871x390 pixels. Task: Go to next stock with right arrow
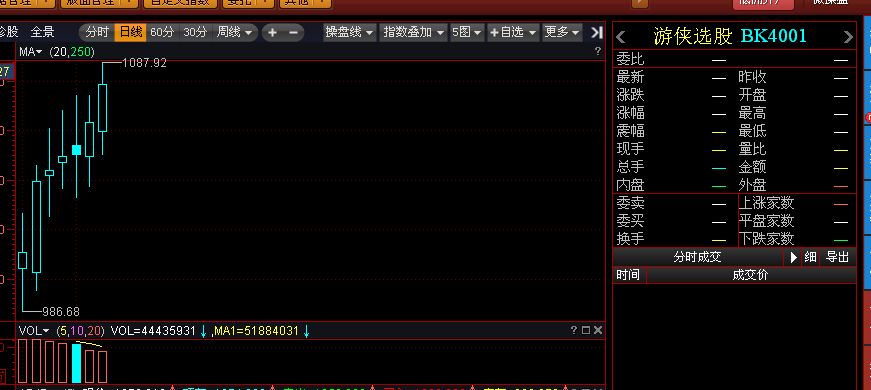[848, 38]
